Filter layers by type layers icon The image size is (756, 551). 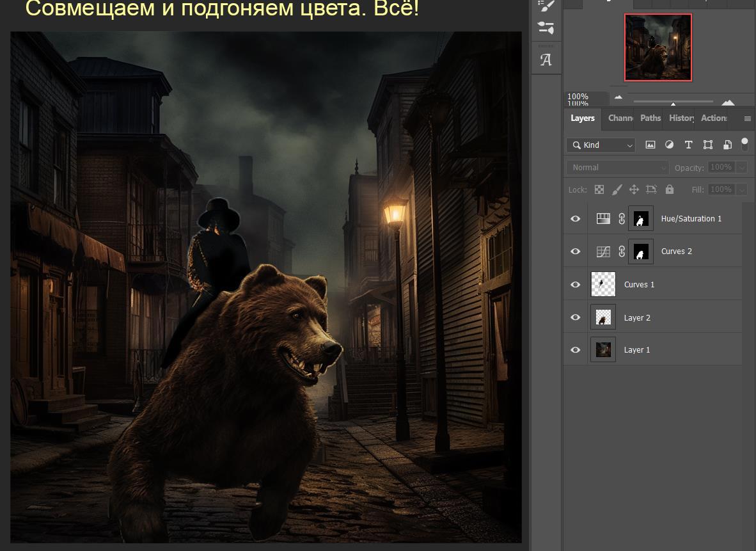[x=688, y=145]
